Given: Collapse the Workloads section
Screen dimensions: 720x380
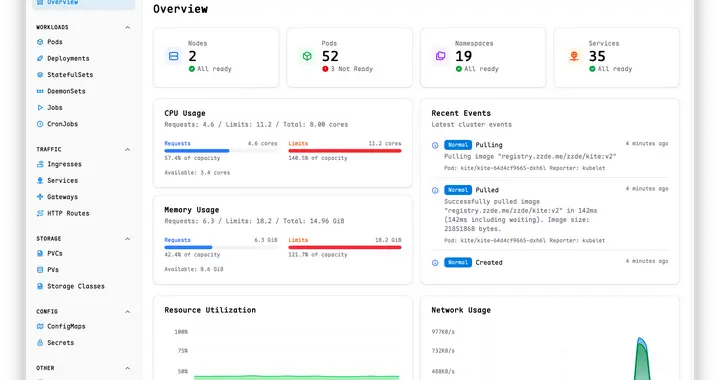Looking at the screenshot, I should click(x=127, y=28).
